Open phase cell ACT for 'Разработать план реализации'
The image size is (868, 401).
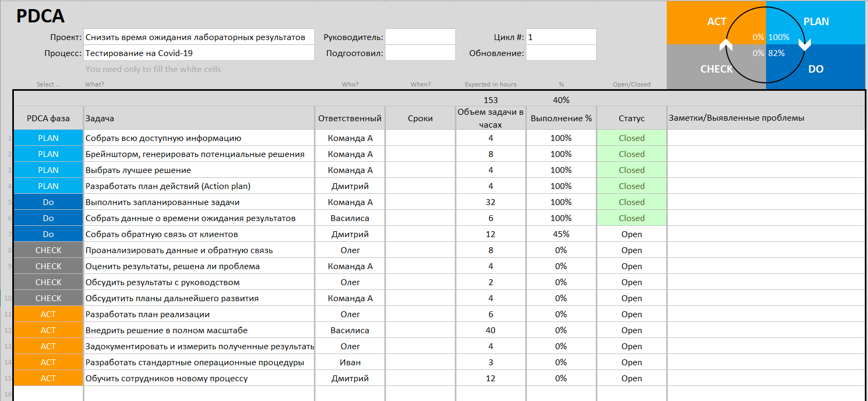pyautogui.click(x=48, y=314)
